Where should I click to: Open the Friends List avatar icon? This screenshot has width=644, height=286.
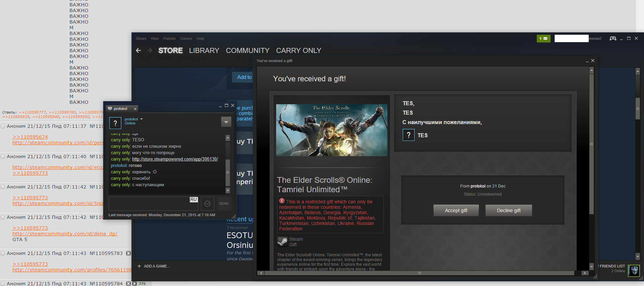coord(634,270)
